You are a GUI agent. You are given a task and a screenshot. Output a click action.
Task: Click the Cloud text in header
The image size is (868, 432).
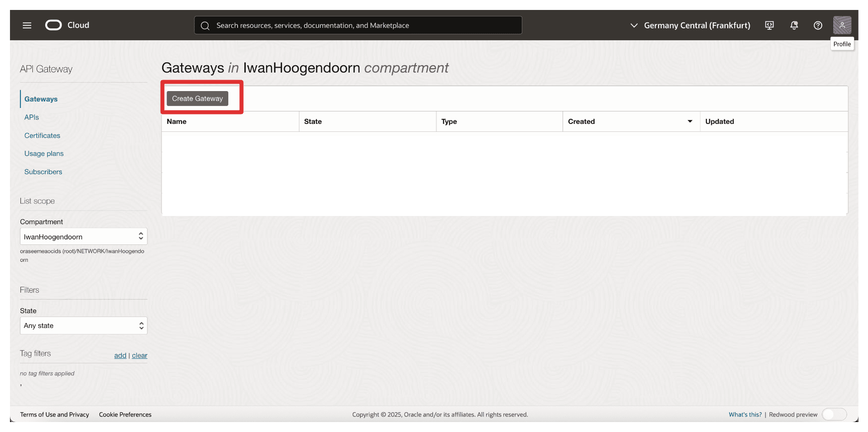79,25
